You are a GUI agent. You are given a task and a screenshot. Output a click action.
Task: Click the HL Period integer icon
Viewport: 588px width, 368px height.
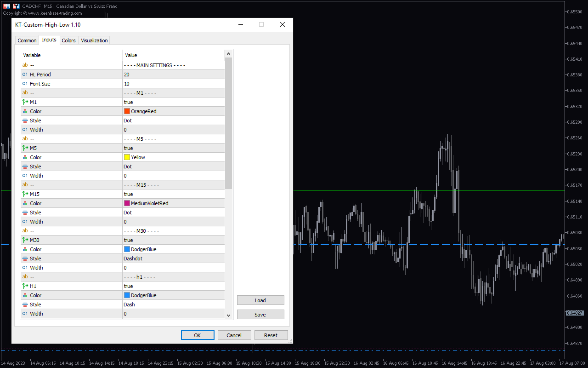pyautogui.click(x=25, y=75)
